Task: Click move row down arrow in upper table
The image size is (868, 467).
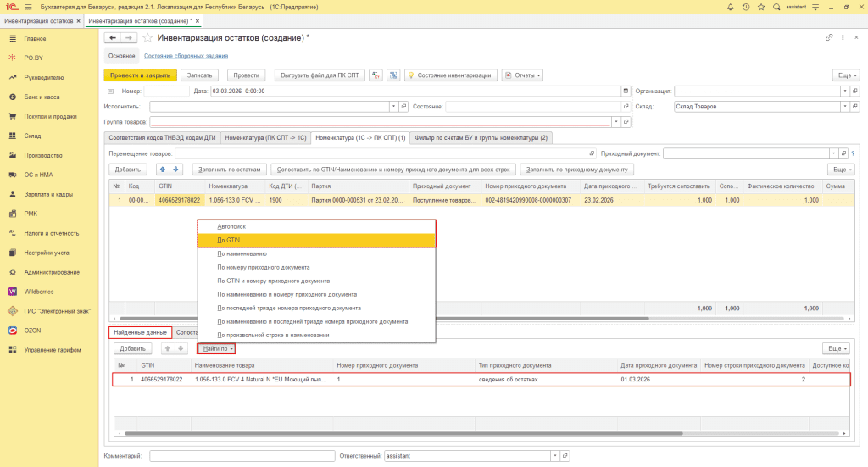Action: point(177,169)
